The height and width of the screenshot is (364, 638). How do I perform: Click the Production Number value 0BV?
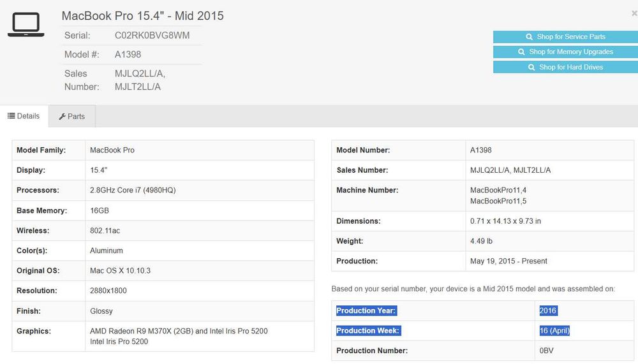pos(546,351)
